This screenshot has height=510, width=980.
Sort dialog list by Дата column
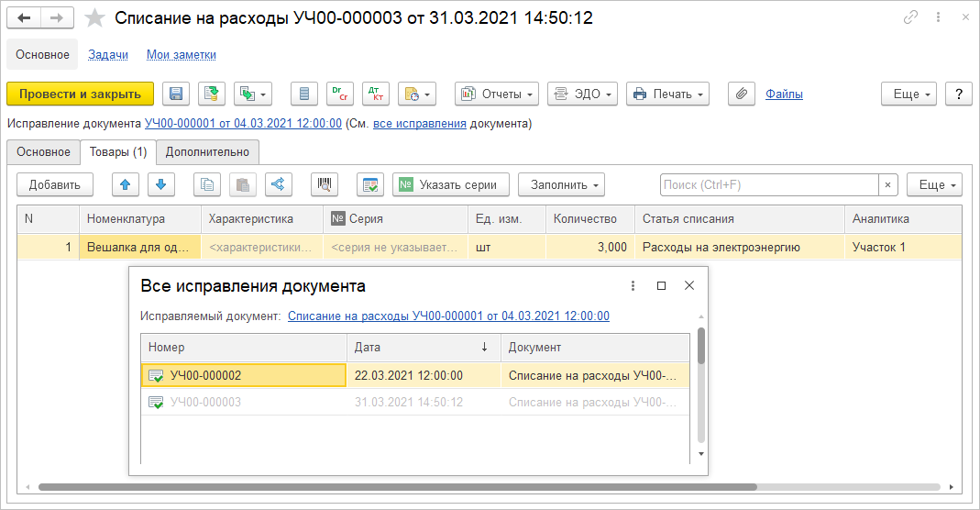(424, 348)
